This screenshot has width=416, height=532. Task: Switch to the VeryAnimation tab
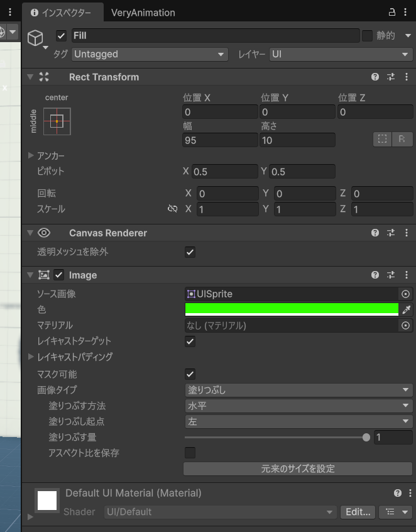(143, 13)
